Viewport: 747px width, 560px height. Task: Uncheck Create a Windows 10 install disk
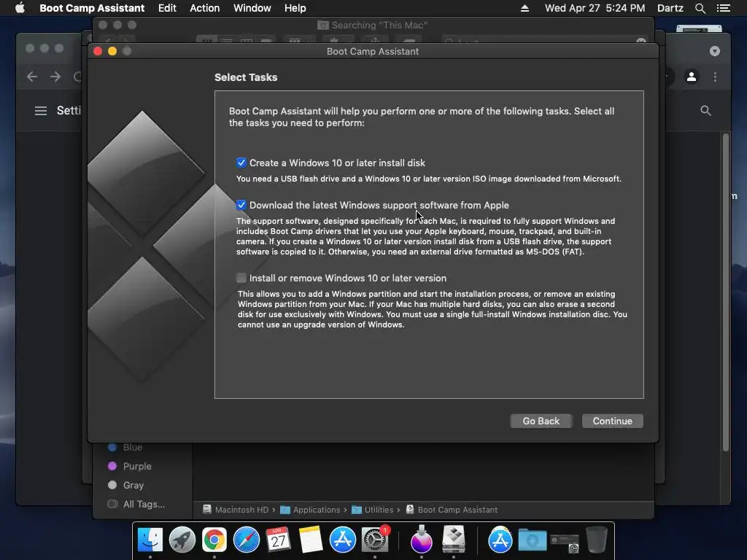241,163
